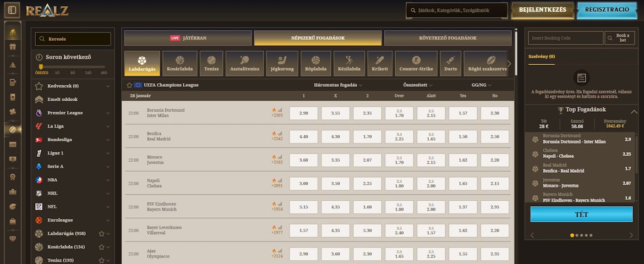Favorite the UEFA Champions League star
This screenshot has height=264, width=644.
pyautogui.click(x=129, y=85)
